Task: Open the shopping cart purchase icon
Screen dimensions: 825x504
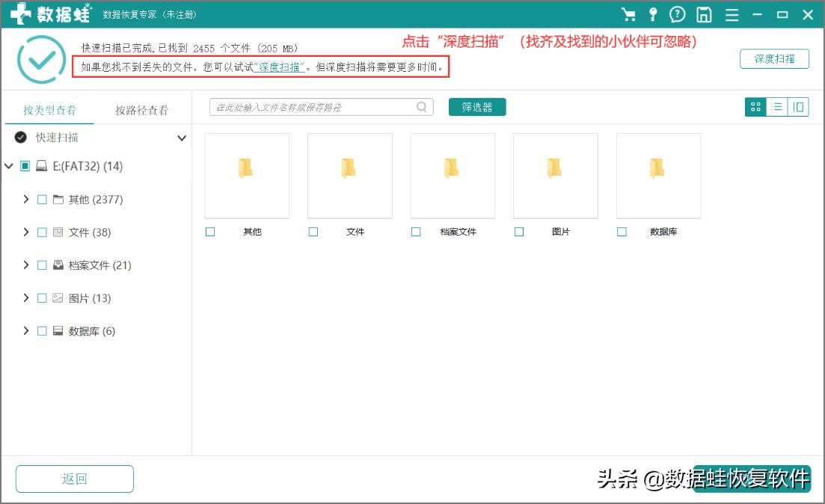Action: tap(628, 14)
